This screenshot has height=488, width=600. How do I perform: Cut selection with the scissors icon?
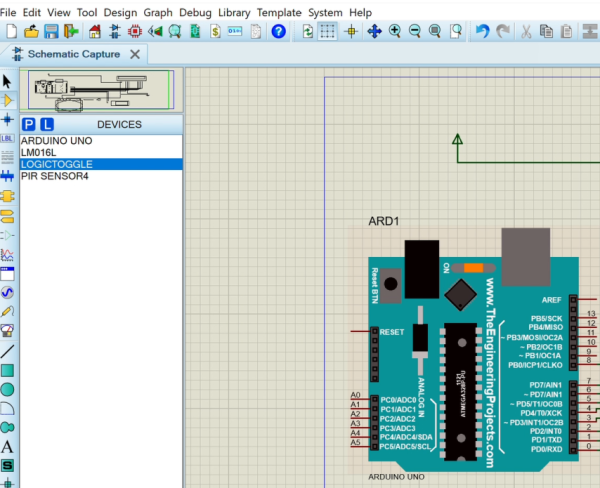point(526,31)
